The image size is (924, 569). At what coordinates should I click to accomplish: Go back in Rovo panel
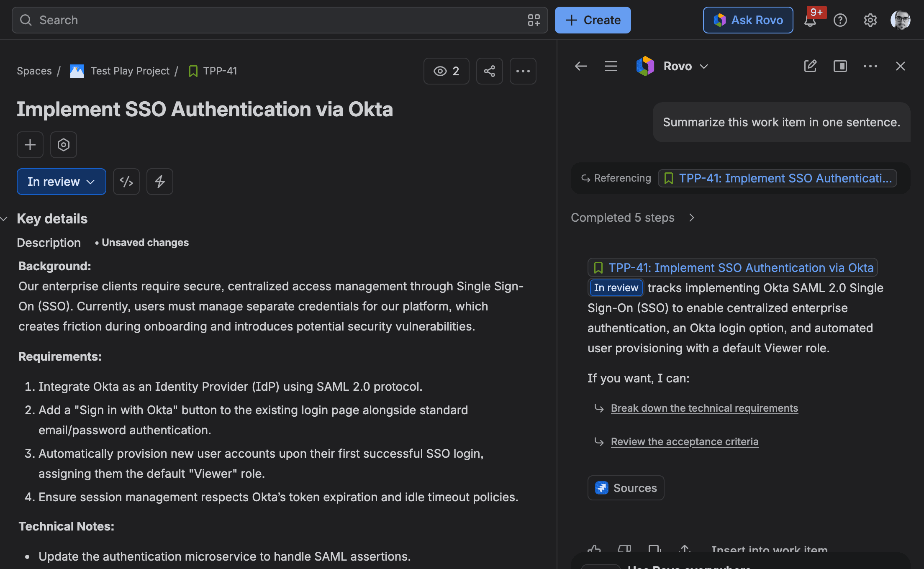coord(581,66)
